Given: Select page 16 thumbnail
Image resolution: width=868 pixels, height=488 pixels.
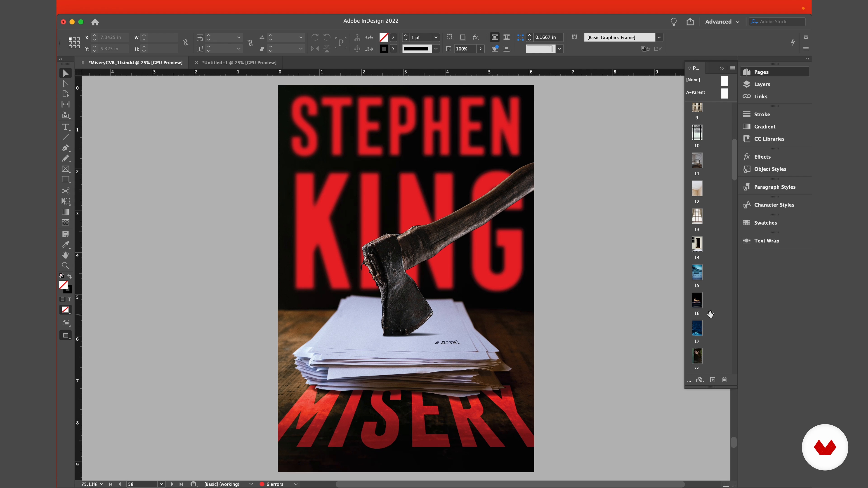Looking at the screenshot, I should (x=697, y=300).
